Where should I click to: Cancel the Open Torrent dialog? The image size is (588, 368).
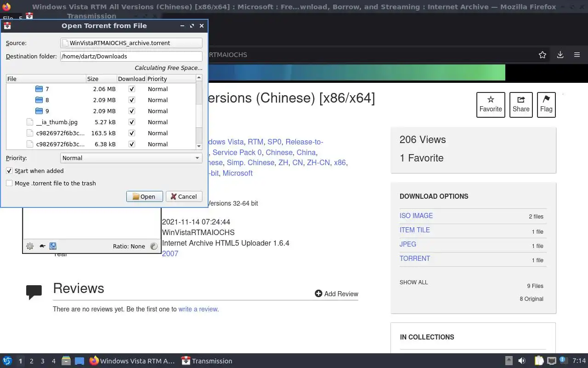click(x=184, y=196)
